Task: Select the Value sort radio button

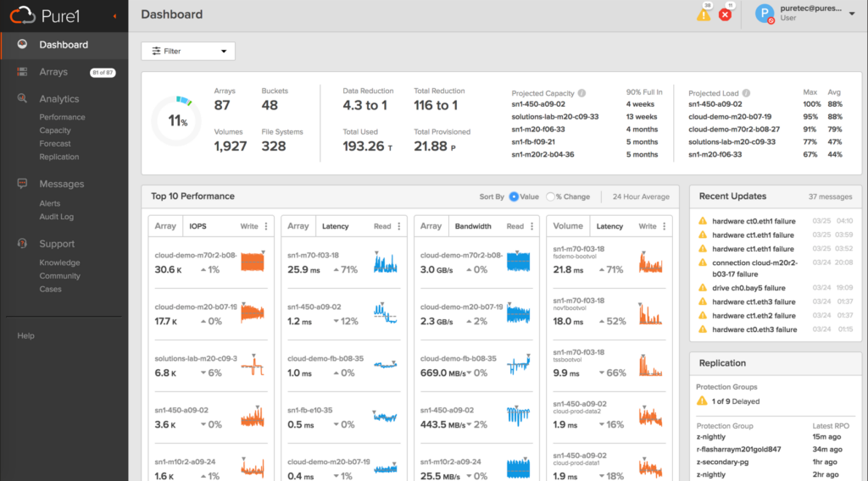Action: pos(514,196)
